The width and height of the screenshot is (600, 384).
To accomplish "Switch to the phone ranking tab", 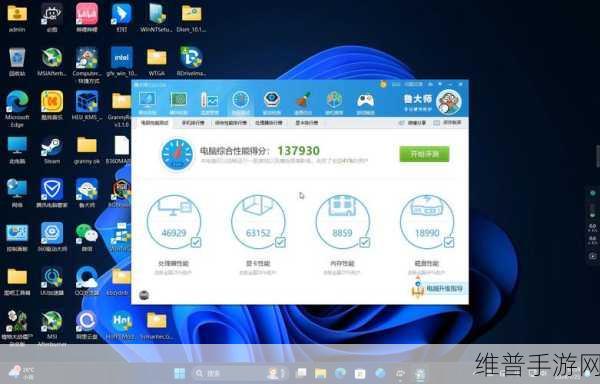I will click(x=193, y=123).
